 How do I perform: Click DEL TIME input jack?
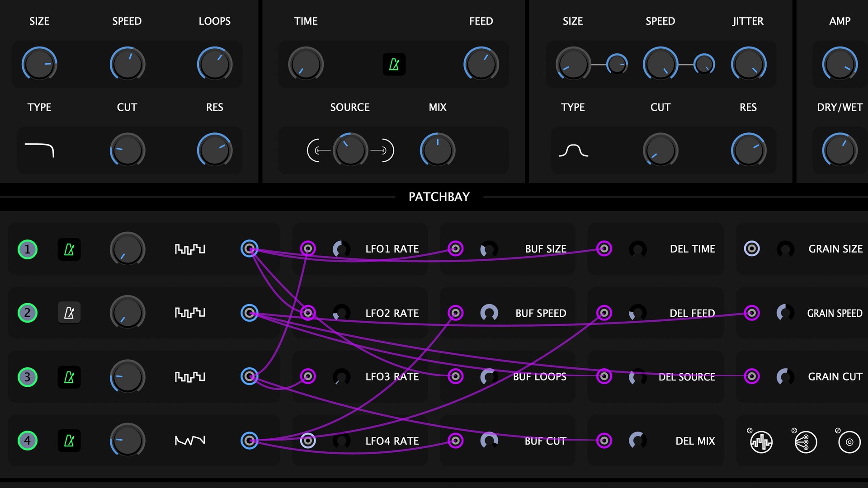pos(604,249)
